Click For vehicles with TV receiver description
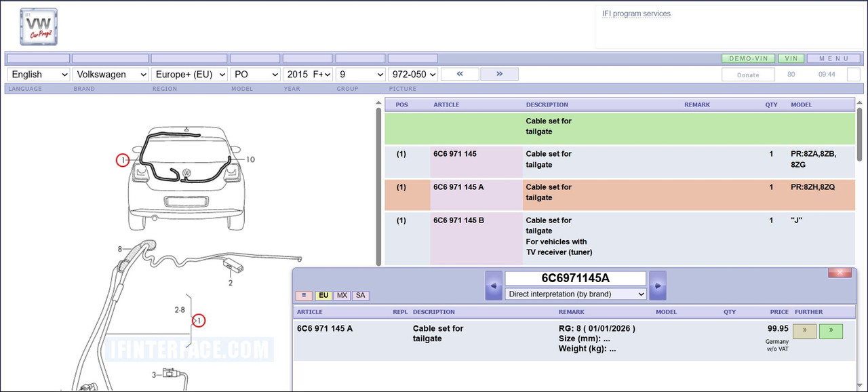Viewport: 868px width, 392px height. [559, 247]
